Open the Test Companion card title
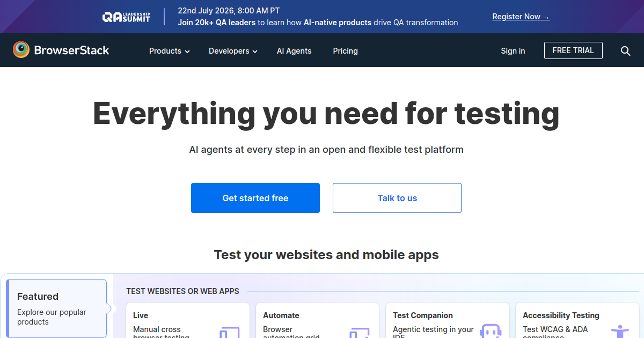Screen dimensions: 644x338 [x=423, y=315]
